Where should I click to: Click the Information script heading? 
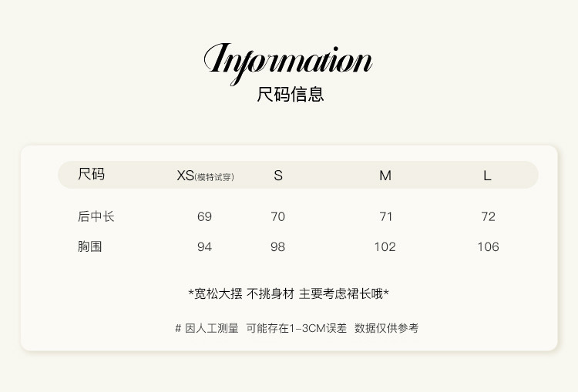(288, 64)
